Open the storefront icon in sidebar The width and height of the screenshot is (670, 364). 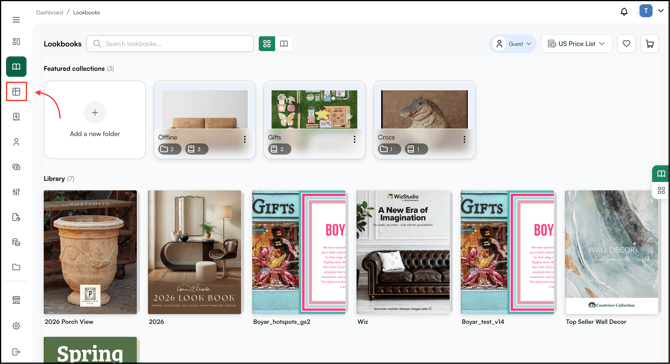click(x=16, y=300)
